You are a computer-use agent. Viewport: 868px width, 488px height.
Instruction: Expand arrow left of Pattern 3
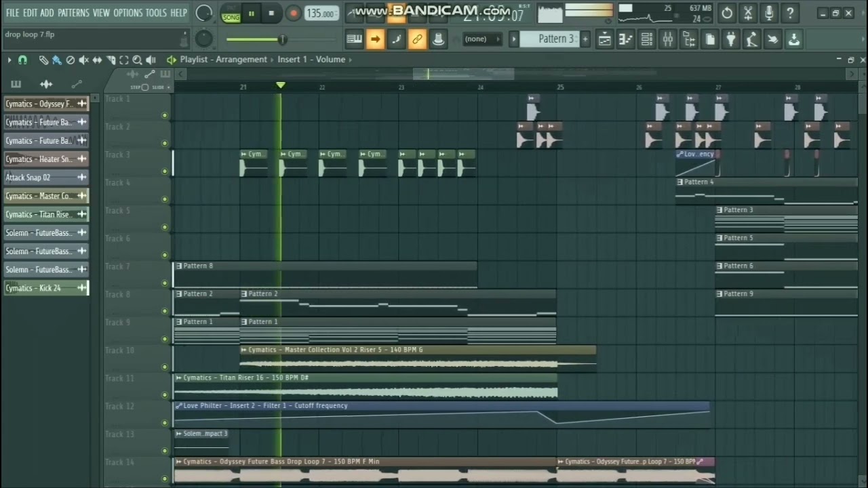pyautogui.click(x=514, y=39)
